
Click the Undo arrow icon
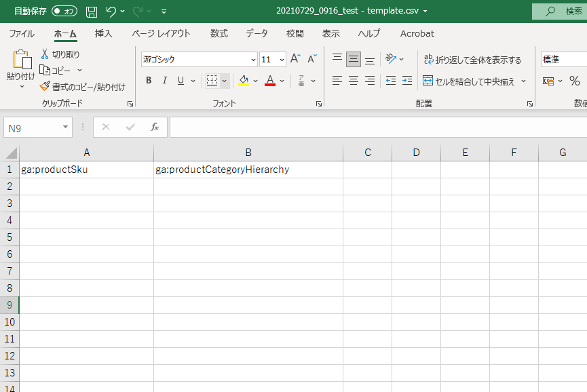click(111, 12)
